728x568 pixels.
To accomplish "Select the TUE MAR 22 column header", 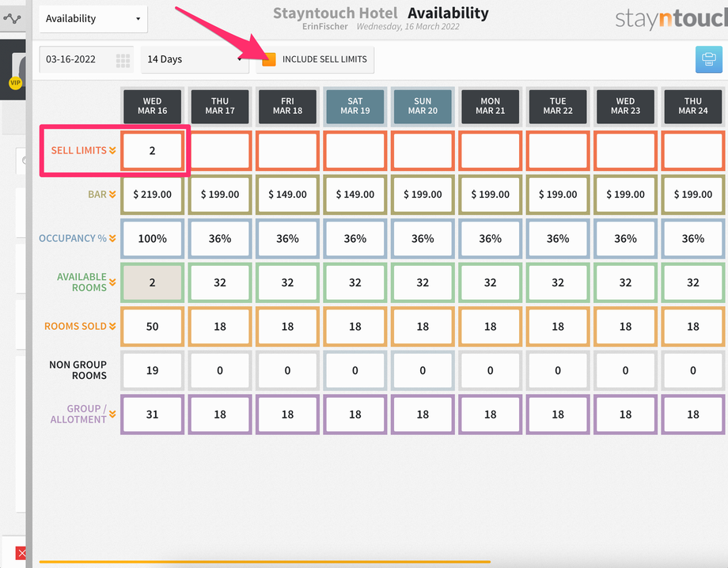I will tap(558, 106).
